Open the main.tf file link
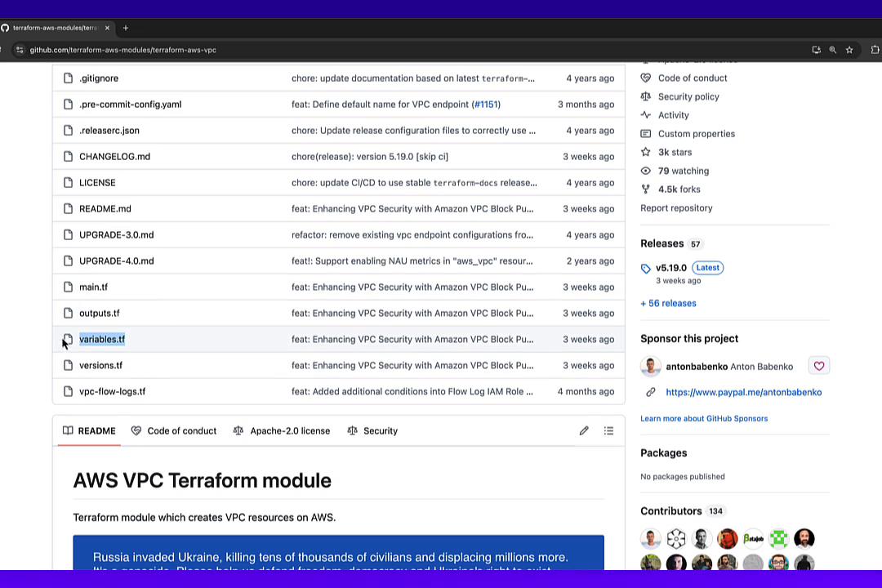882x588 pixels. 93,287
